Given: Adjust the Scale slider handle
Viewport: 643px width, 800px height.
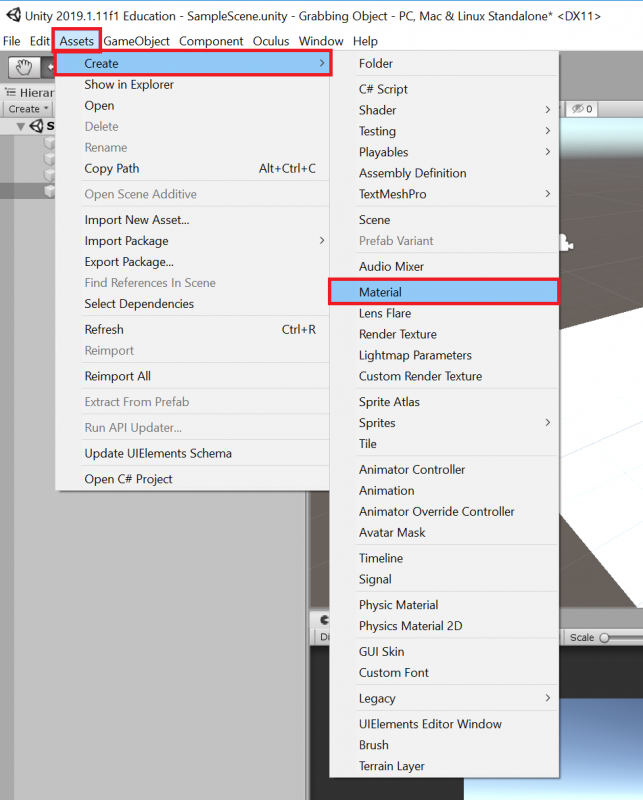Looking at the screenshot, I should 604,638.
